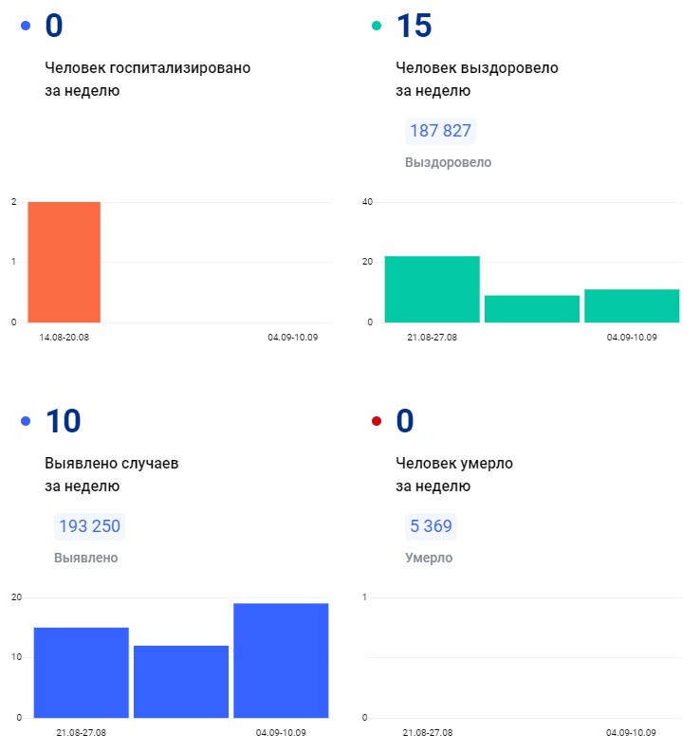Select the tallest blue bar for 04.09-10.09
700x752 pixels.
point(281,660)
